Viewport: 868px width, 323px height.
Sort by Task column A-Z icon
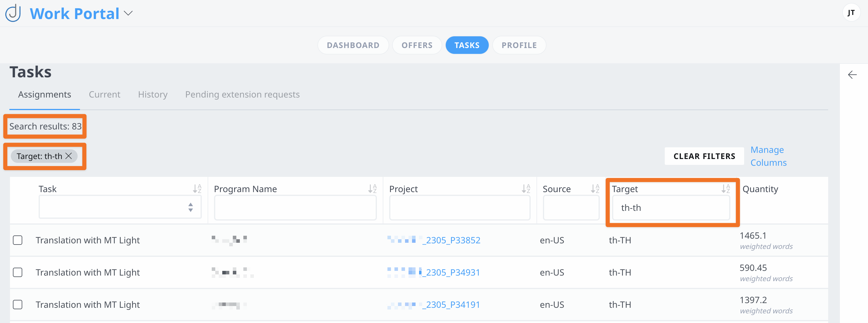pyautogui.click(x=197, y=189)
